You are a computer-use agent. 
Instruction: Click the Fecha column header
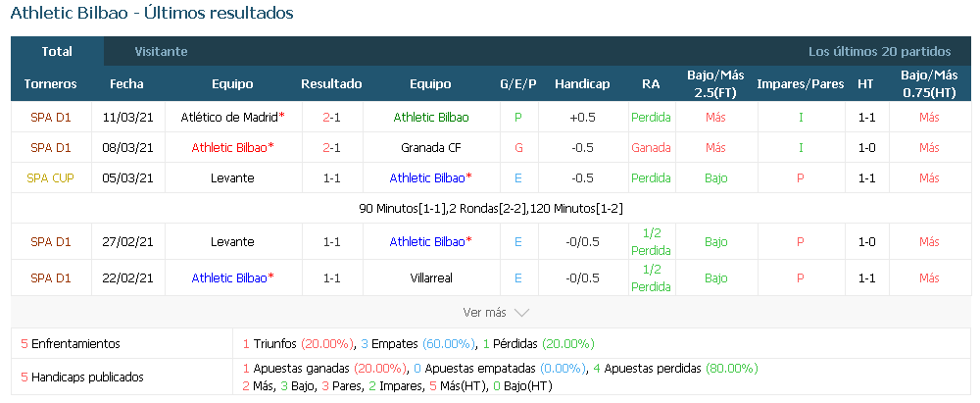point(126,84)
